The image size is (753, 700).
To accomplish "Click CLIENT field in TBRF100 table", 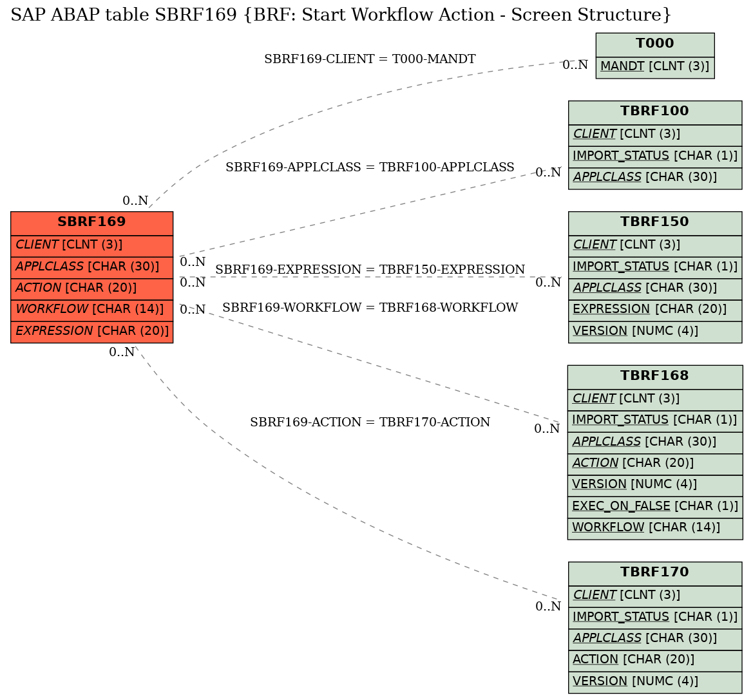I will [655, 135].
